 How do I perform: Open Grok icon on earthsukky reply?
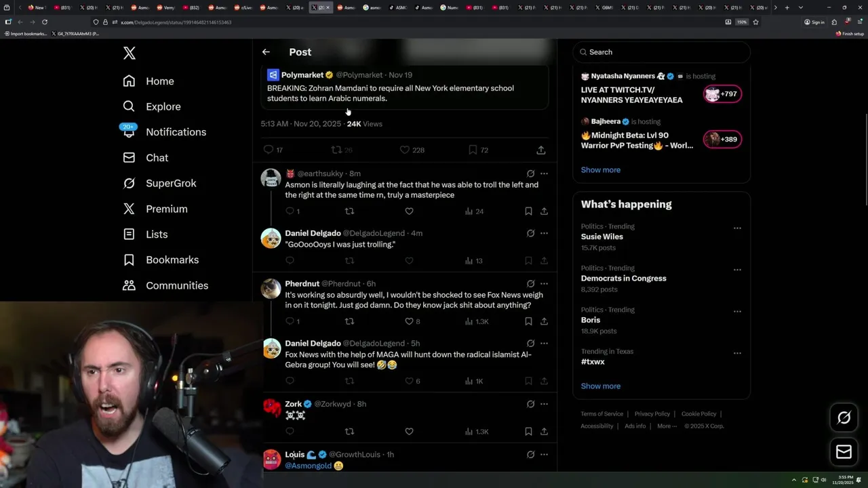click(x=530, y=174)
